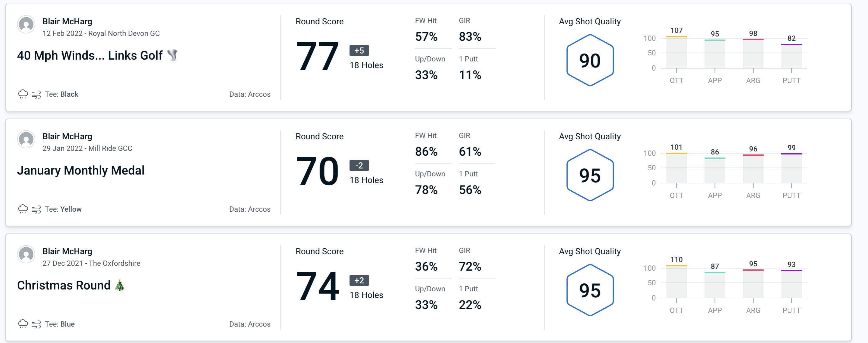Screen dimensions: 868x343
Task: Select the Arccos data source label first round
Action: click(250, 93)
